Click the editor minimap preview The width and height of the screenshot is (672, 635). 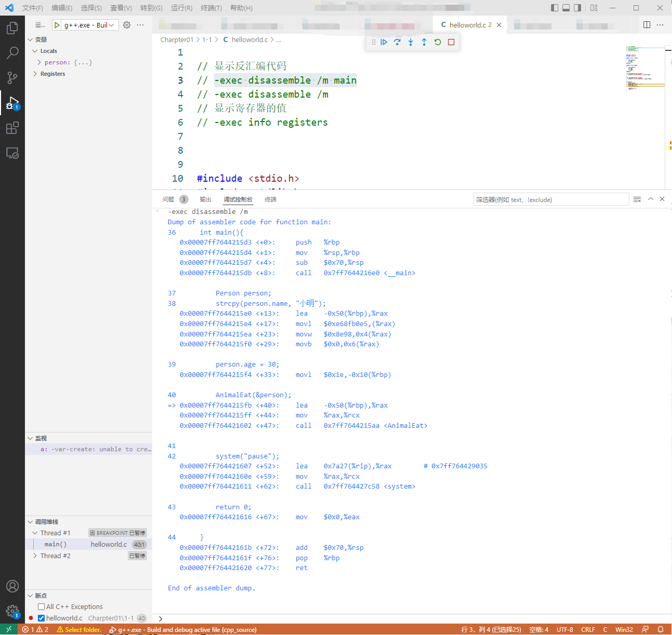(x=645, y=69)
